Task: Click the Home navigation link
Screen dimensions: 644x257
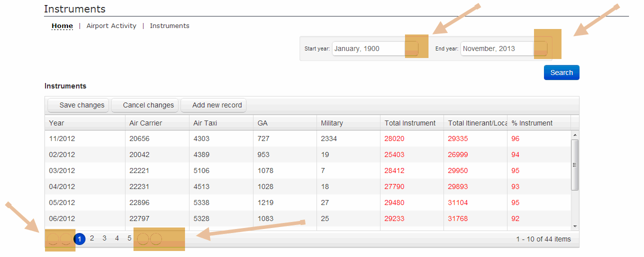Action: pyautogui.click(x=62, y=26)
